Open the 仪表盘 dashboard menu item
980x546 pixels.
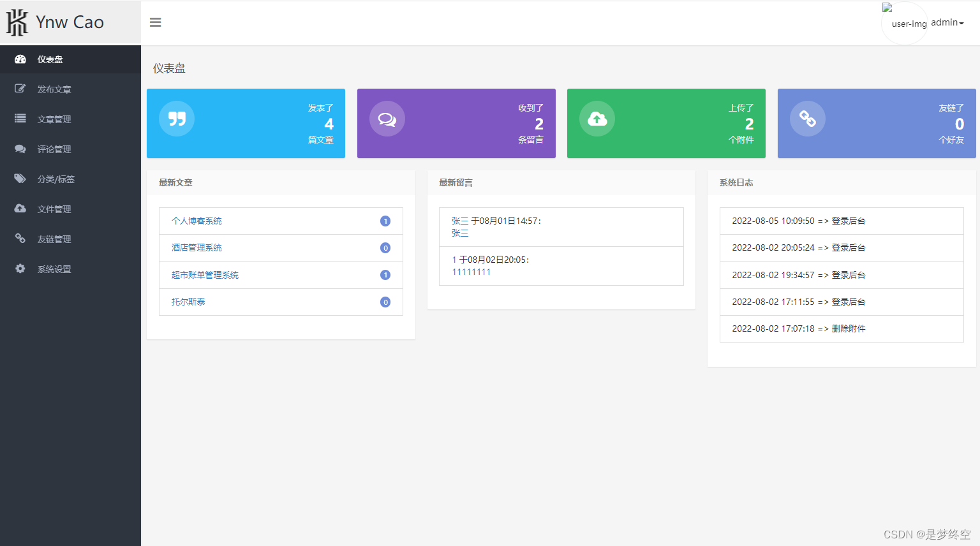click(x=70, y=59)
